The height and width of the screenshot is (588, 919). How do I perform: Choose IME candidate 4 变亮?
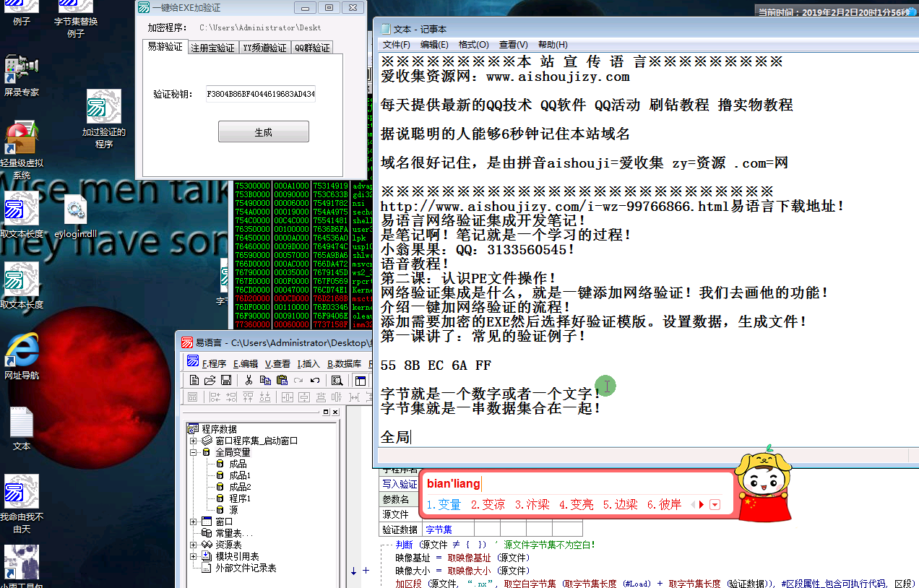[576, 505]
